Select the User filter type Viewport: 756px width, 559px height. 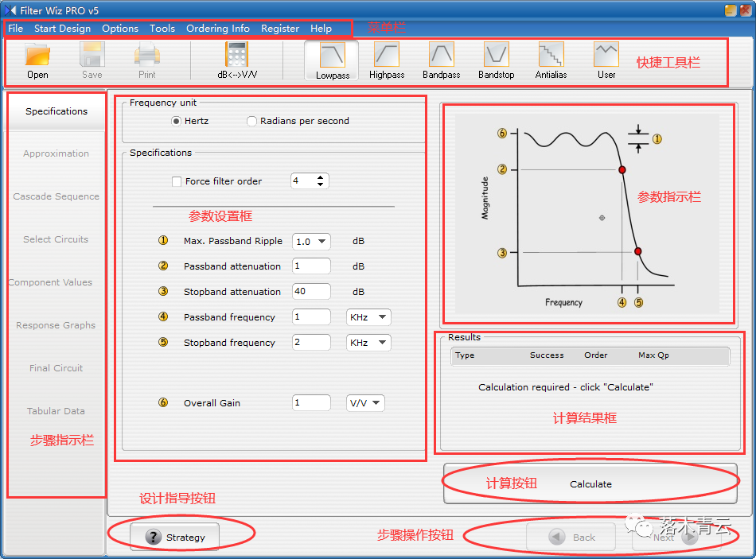pyautogui.click(x=606, y=60)
